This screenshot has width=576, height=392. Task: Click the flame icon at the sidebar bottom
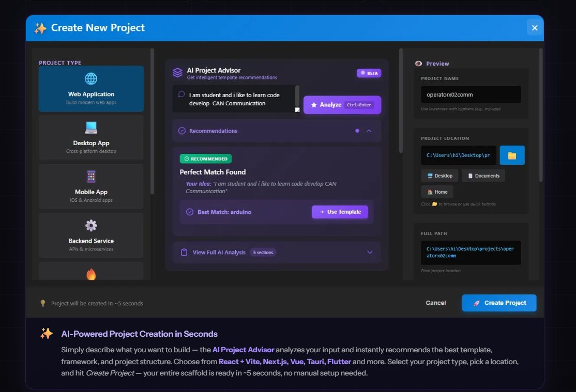(90, 274)
